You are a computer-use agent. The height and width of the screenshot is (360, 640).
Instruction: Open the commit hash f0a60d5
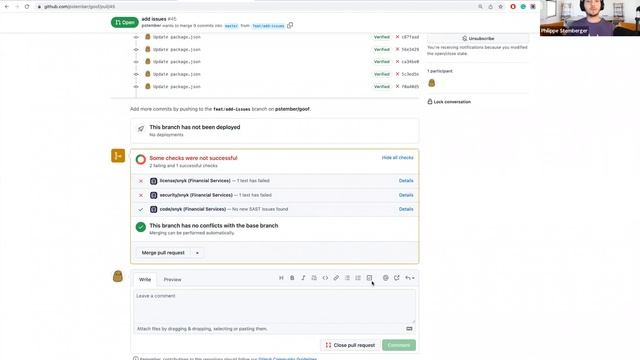[410, 87]
